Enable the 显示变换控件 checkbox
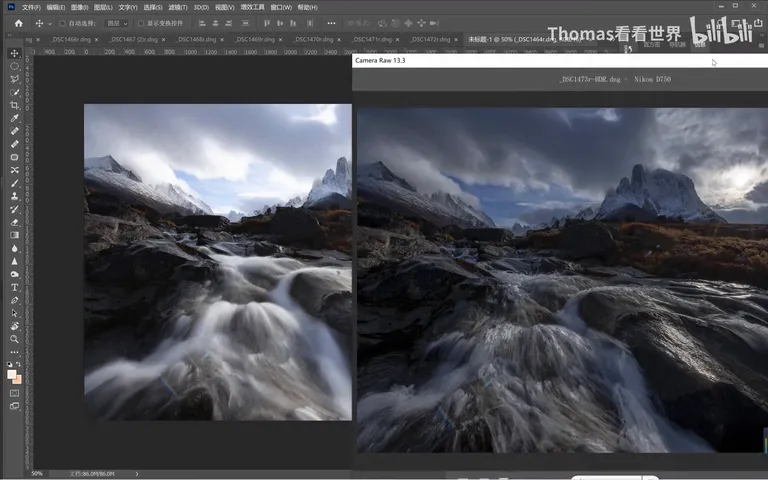This screenshot has width=768, height=480. pos(141,24)
